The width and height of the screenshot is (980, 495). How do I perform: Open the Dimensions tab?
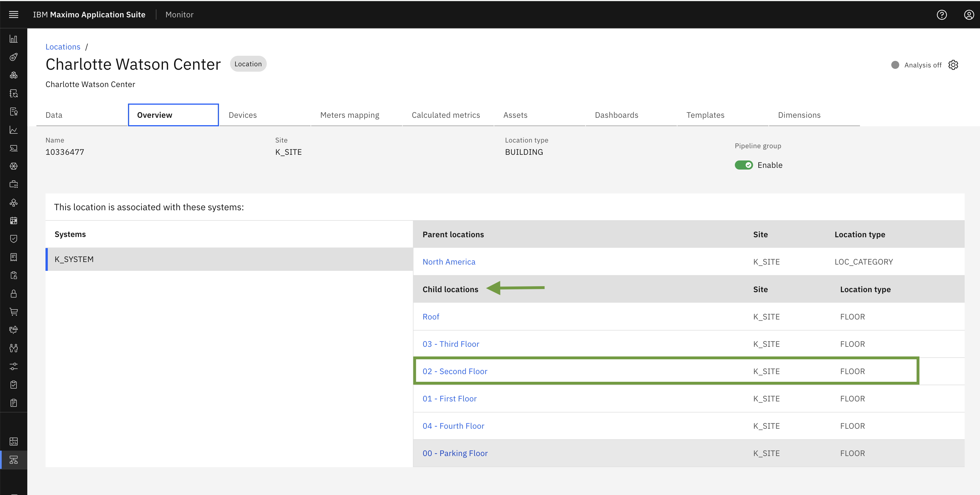pyautogui.click(x=814, y=115)
